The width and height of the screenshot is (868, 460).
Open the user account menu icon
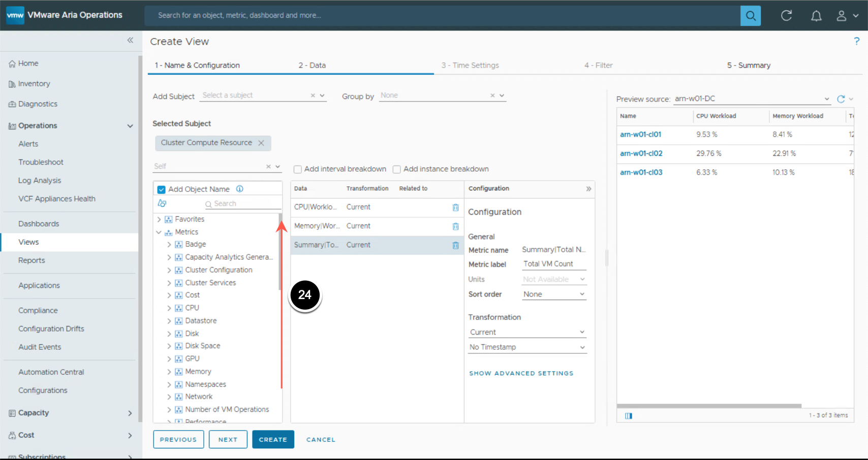(x=842, y=16)
